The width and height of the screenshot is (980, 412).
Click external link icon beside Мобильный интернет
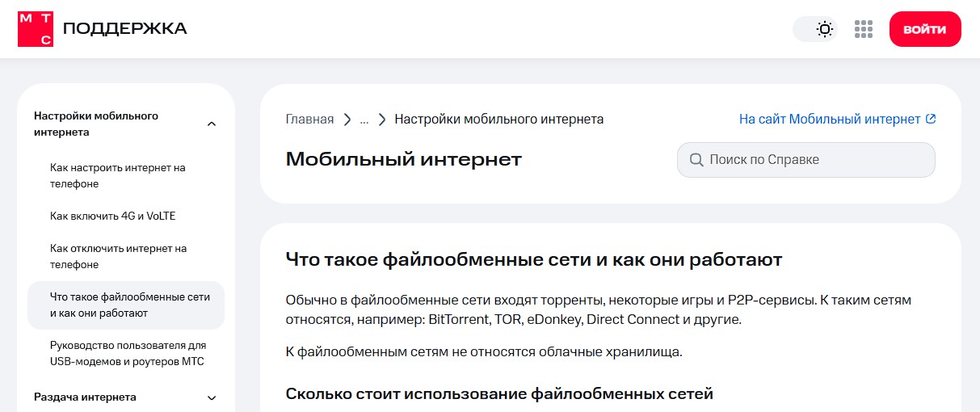(x=930, y=119)
